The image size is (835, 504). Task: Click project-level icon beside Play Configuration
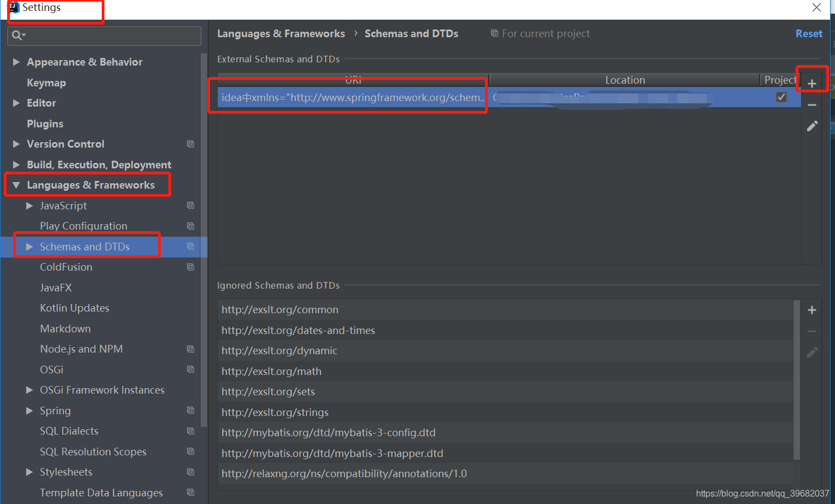coord(190,226)
